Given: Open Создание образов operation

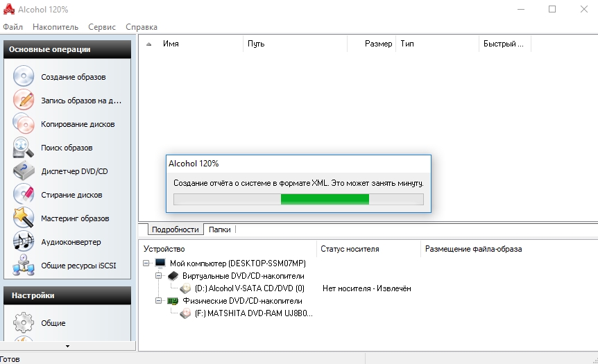Looking at the screenshot, I should [74, 77].
